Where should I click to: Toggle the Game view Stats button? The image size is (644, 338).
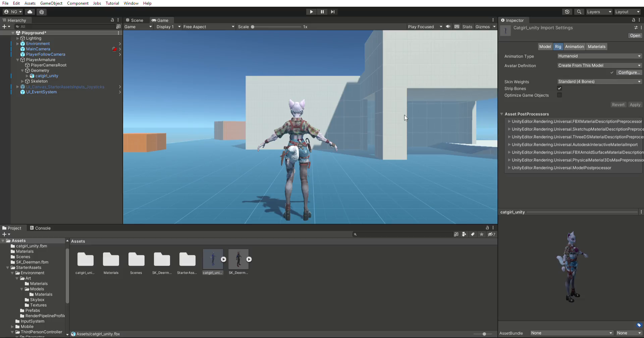pyautogui.click(x=467, y=26)
